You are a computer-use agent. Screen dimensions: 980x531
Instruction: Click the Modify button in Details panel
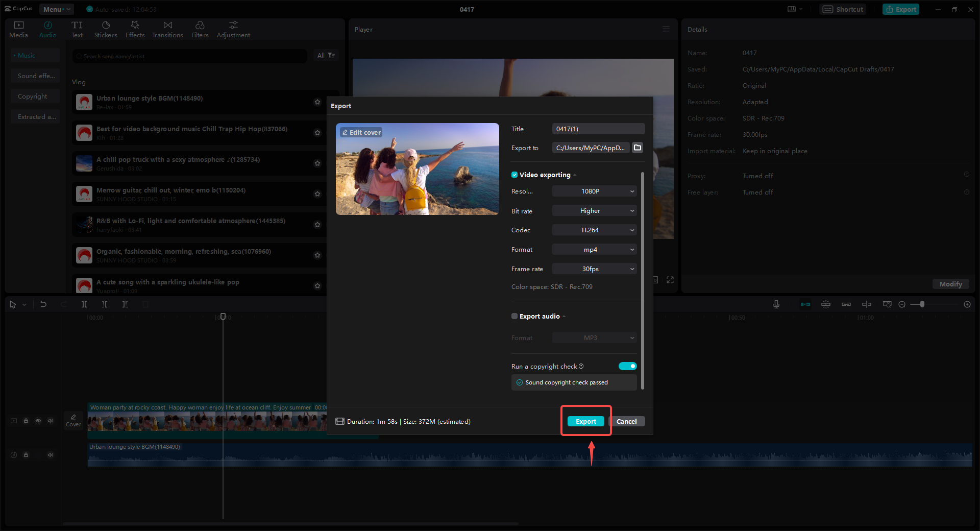[950, 284]
